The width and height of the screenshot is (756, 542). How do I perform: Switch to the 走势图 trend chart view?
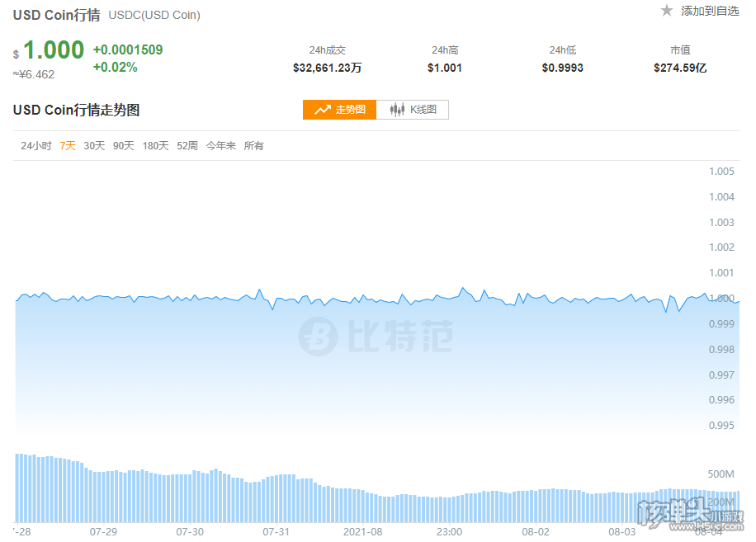[339, 110]
